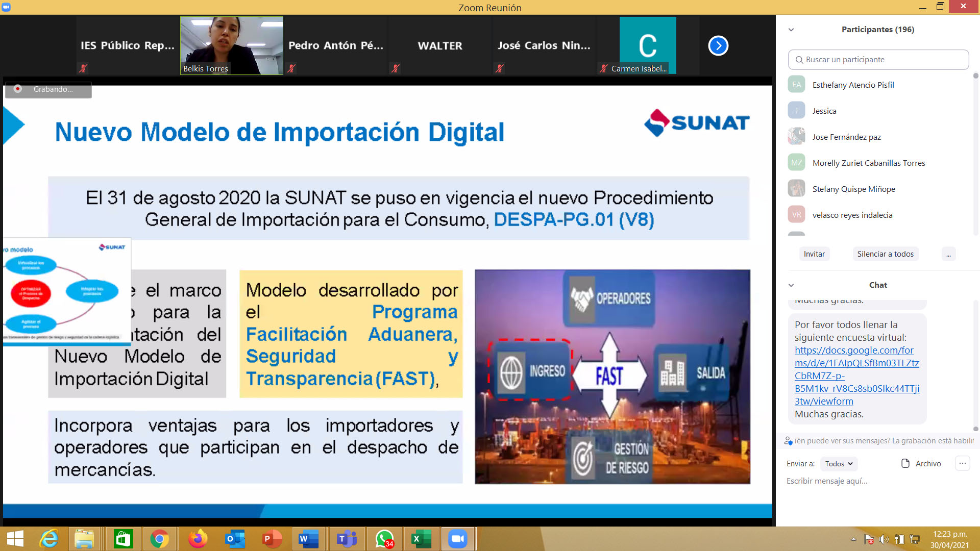Click Morelly Zuriet Cabanillas Torres avatar
The image size is (980, 551).
pyautogui.click(x=796, y=163)
